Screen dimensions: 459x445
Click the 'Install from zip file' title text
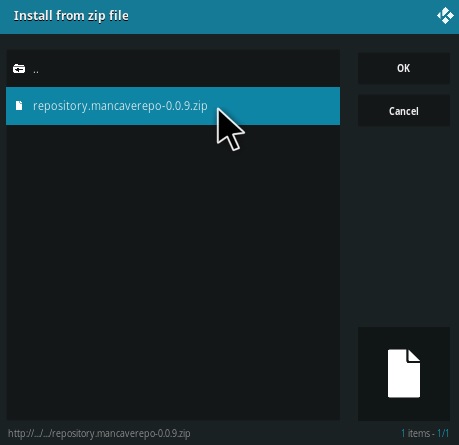pyautogui.click(x=71, y=16)
